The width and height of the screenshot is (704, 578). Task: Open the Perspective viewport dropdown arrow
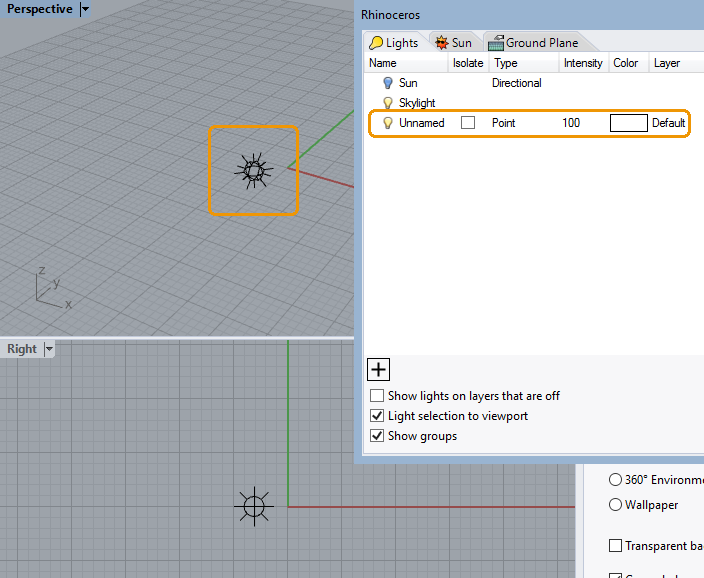[85, 9]
